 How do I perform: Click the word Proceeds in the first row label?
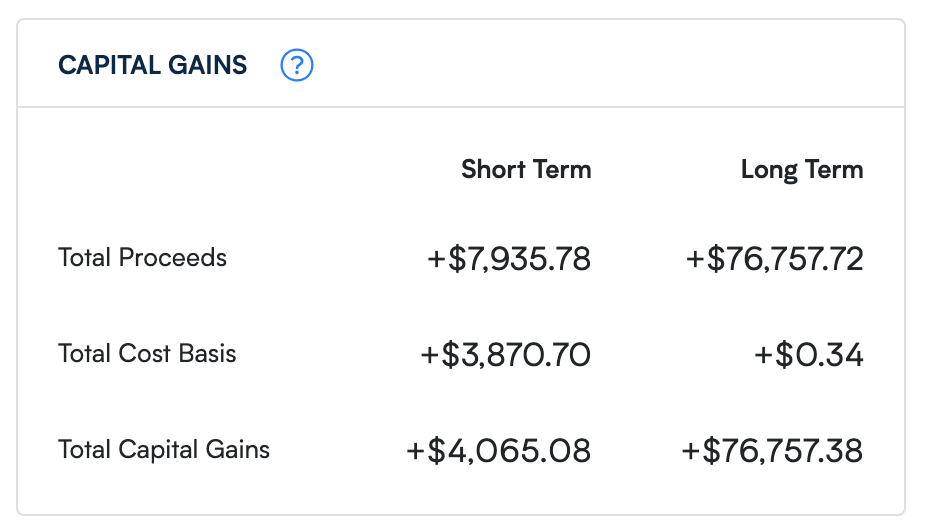(173, 258)
